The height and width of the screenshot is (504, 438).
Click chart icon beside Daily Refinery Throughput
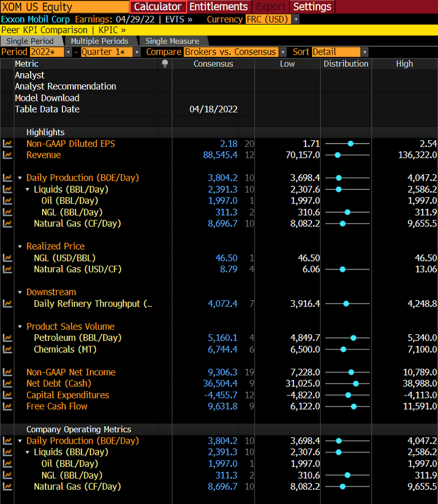point(7,303)
